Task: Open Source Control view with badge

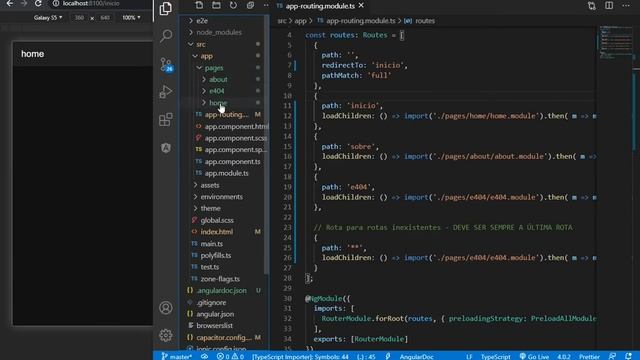Action: coord(166,64)
